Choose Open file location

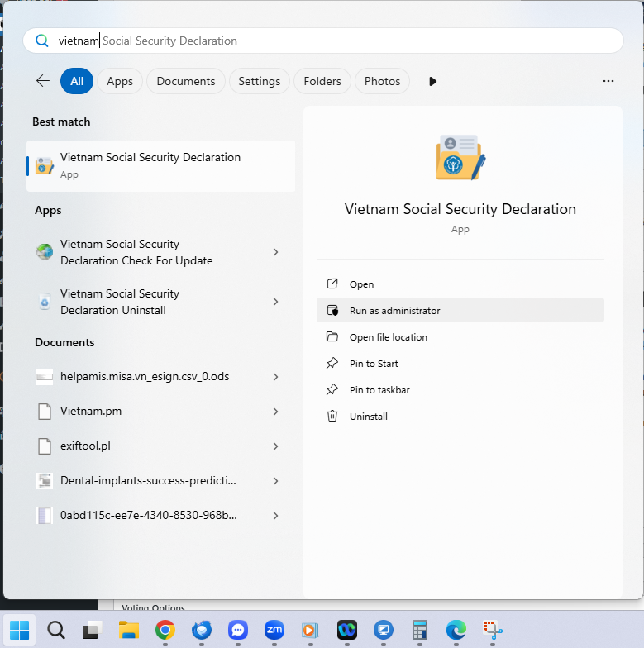460,337
